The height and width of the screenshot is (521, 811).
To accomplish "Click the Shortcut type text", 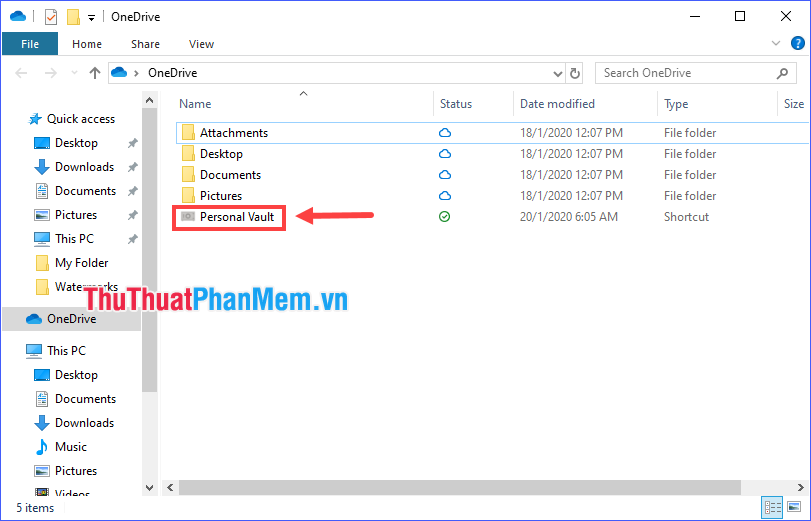I will (x=686, y=217).
